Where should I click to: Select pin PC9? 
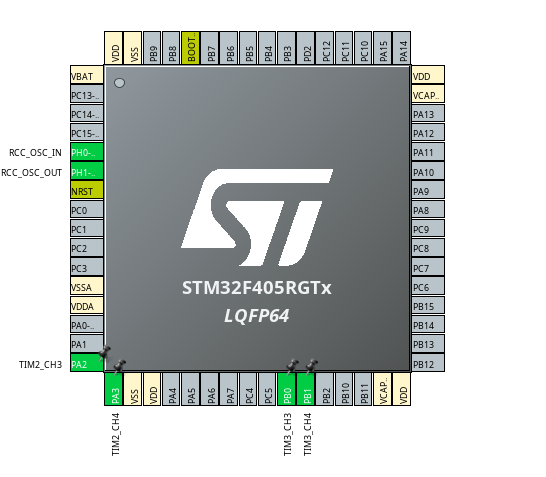point(428,229)
